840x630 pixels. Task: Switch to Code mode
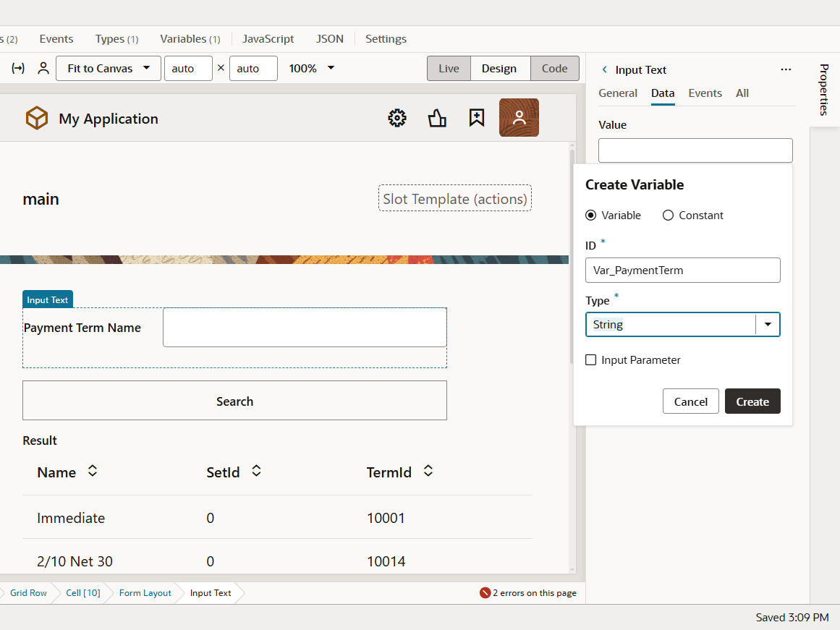coord(554,69)
